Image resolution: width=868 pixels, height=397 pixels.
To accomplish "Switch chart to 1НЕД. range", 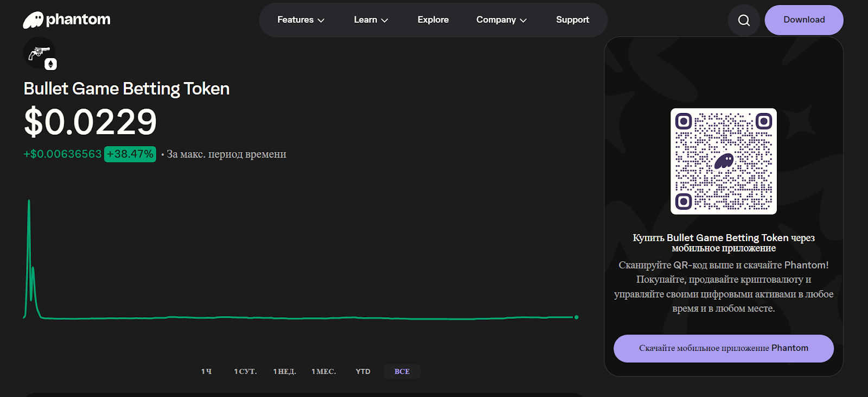I will (284, 371).
